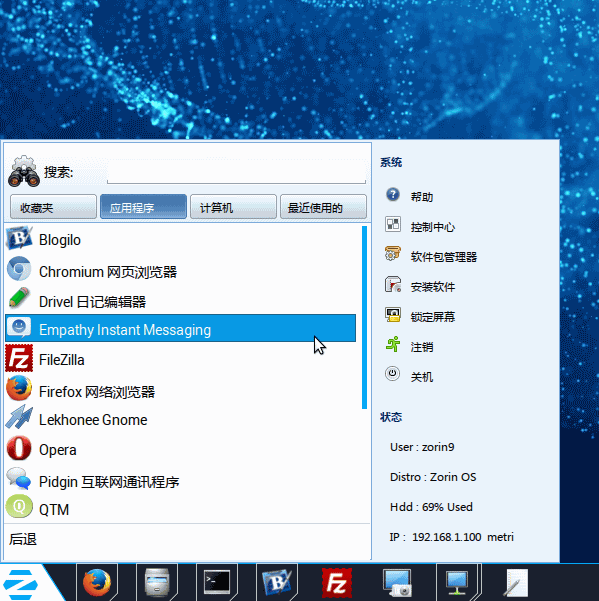Screen dimensions: 599x601
Task: Click the 锁定屏幕 lock screen icon
Action: [393, 314]
